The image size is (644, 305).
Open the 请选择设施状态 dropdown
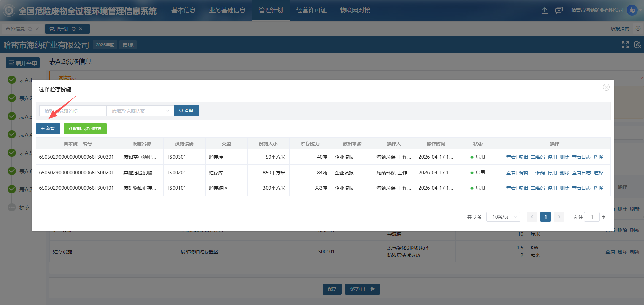140,111
